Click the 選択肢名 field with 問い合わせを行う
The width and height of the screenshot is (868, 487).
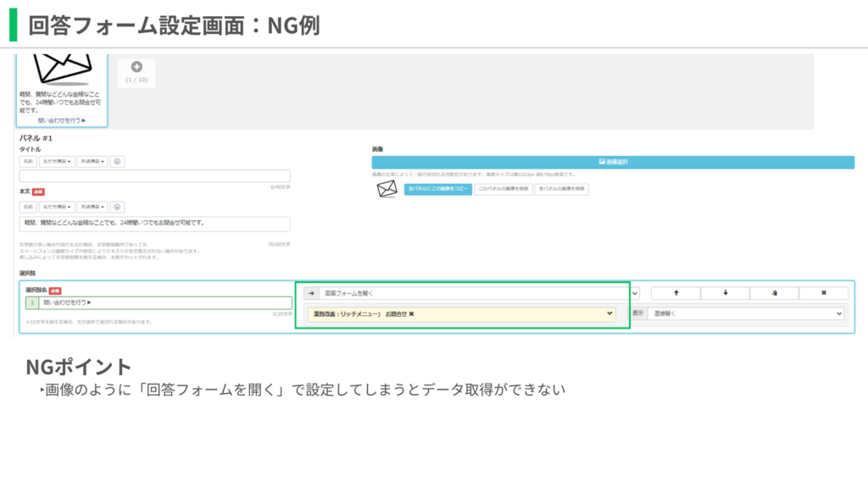click(165, 302)
